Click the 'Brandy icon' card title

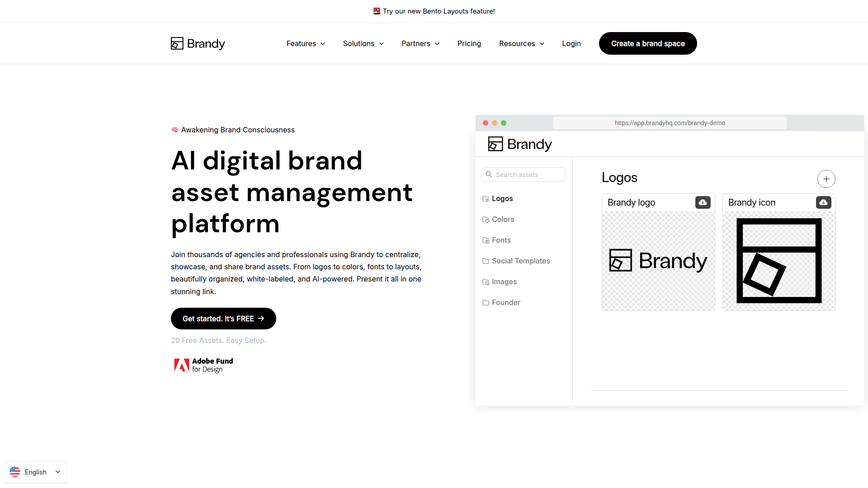[751, 202]
